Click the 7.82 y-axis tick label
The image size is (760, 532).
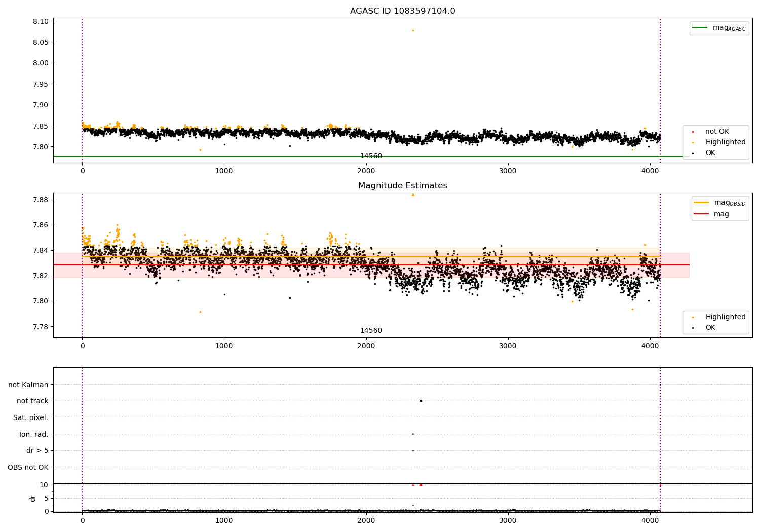41,276
